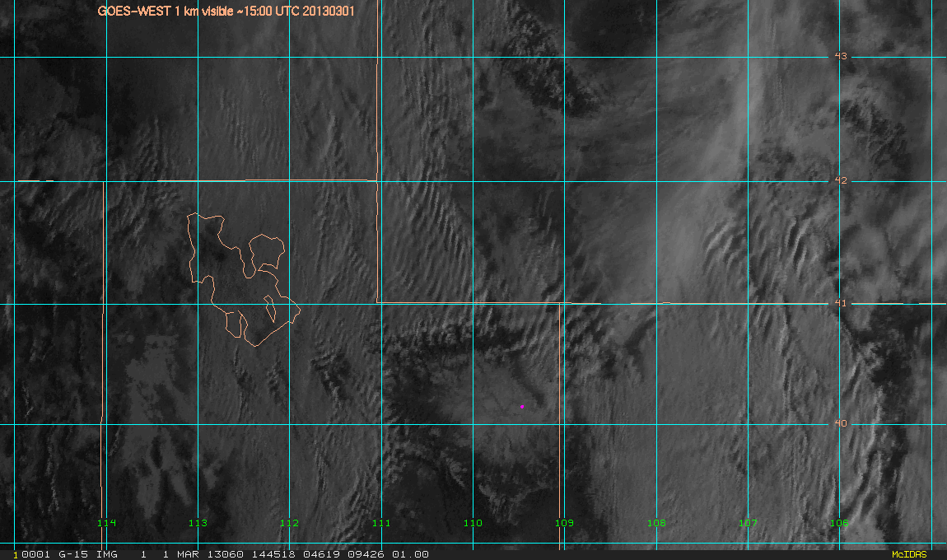
Task: Click the 13060 Julian date in the status bar
Action: point(226,554)
